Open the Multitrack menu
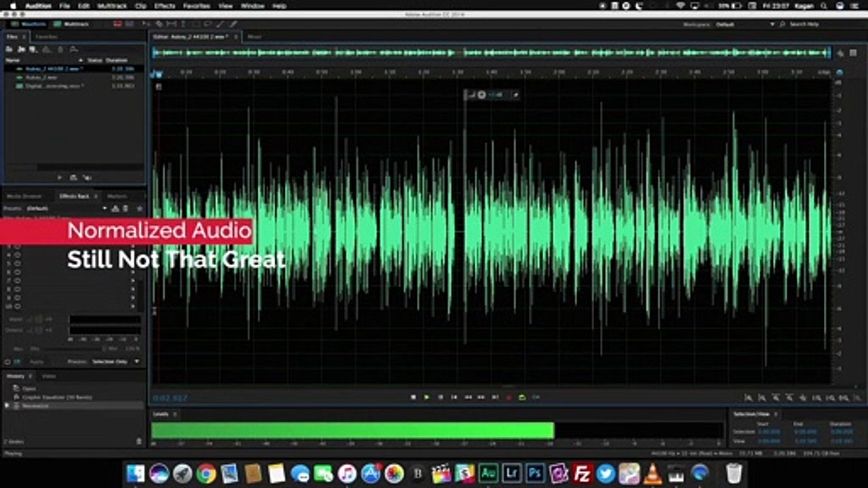This screenshot has height=488, width=868. [x=111, y=5]
